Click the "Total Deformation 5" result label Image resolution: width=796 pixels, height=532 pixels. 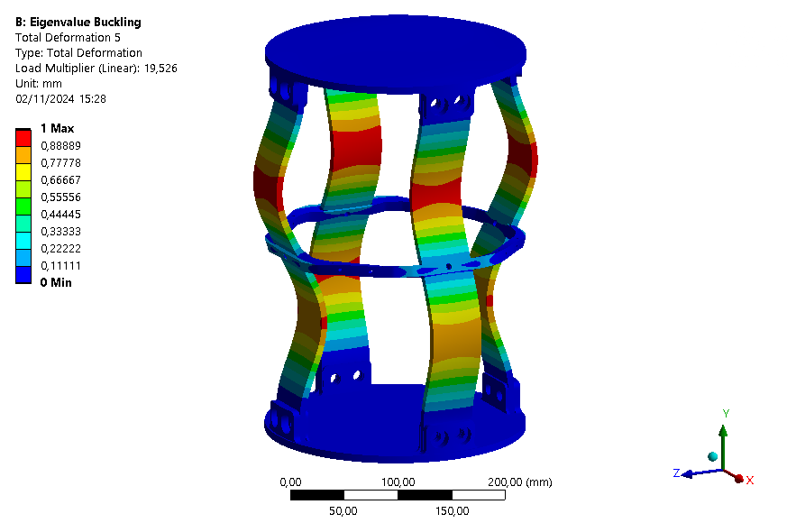pyautogui.click(x=68, y=37)
